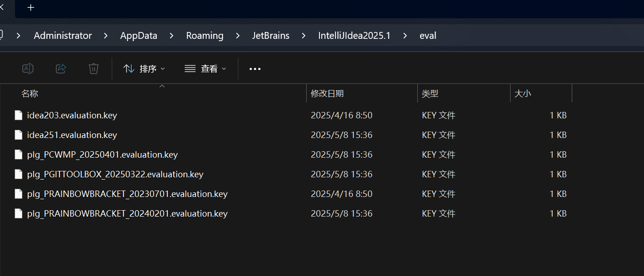Select file plg_PRAINBOWBRACKET_20230701.evaluation.key
644x276 pixels.
pyautogui.click(x=127, y=194)
